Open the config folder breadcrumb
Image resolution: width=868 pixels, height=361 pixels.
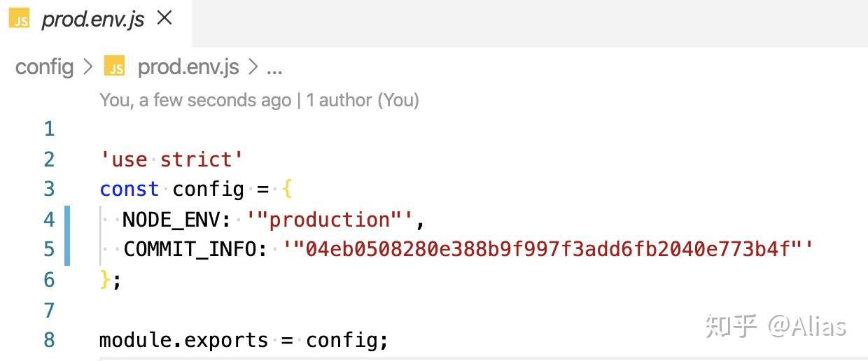44,67
